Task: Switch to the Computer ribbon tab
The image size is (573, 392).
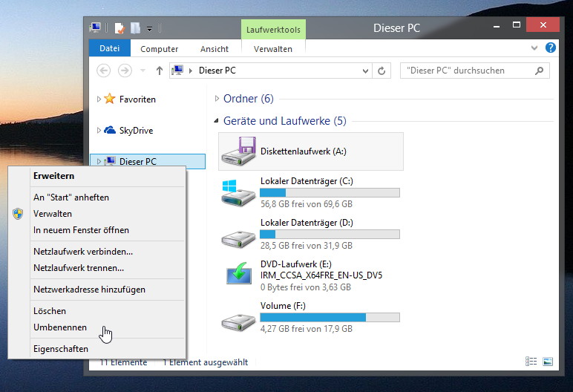Action: 160,49
